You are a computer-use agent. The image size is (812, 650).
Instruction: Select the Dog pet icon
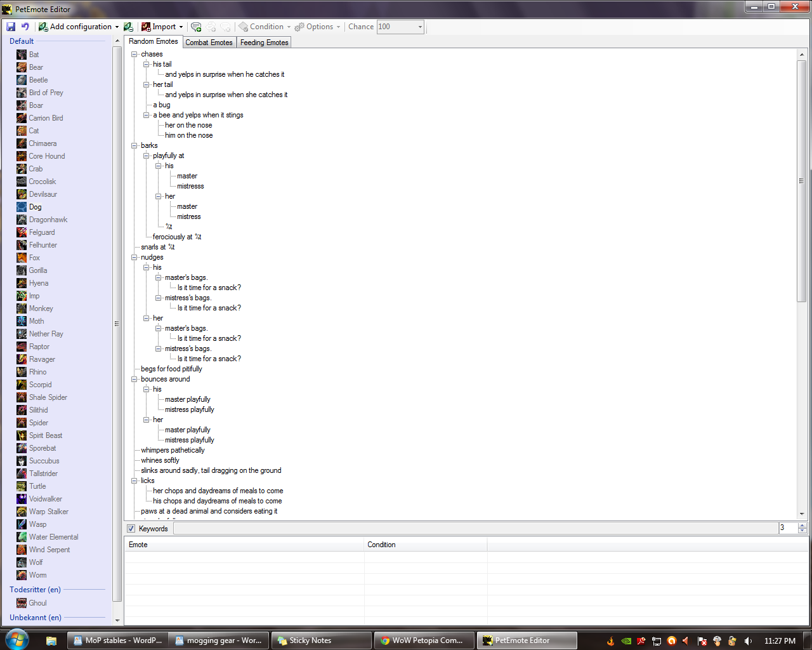22,207
